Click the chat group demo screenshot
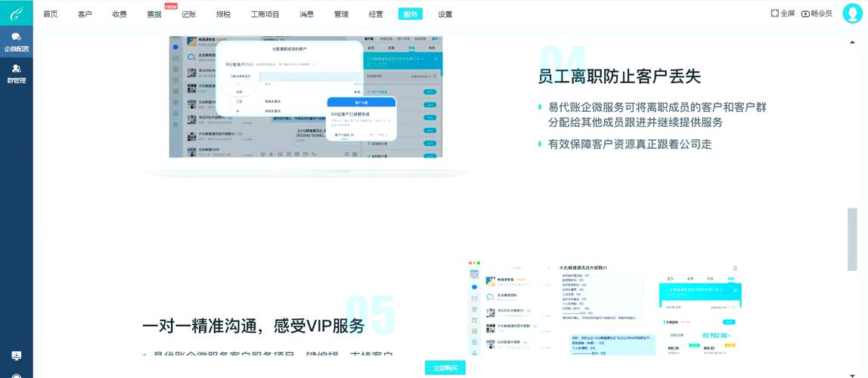 pyautogui.click(x=605, y=307)
